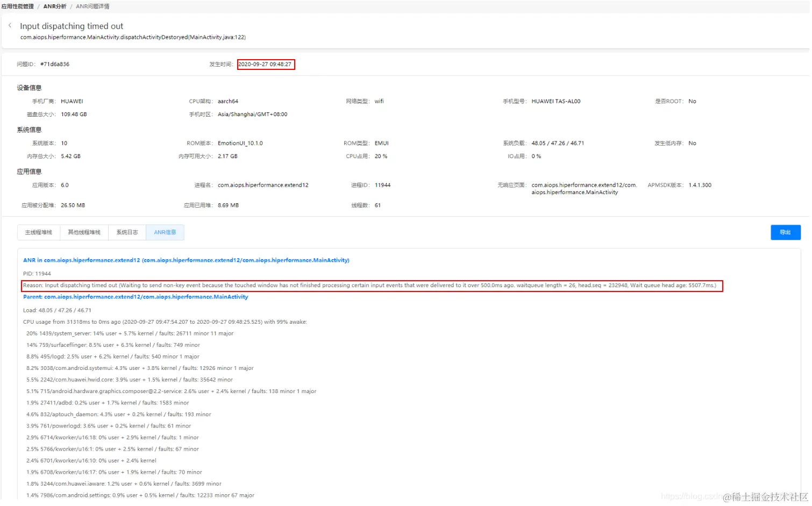Select the com.huawei.hwid.core usage line
This screenshot has width=812, height=506.
point(130,380)
